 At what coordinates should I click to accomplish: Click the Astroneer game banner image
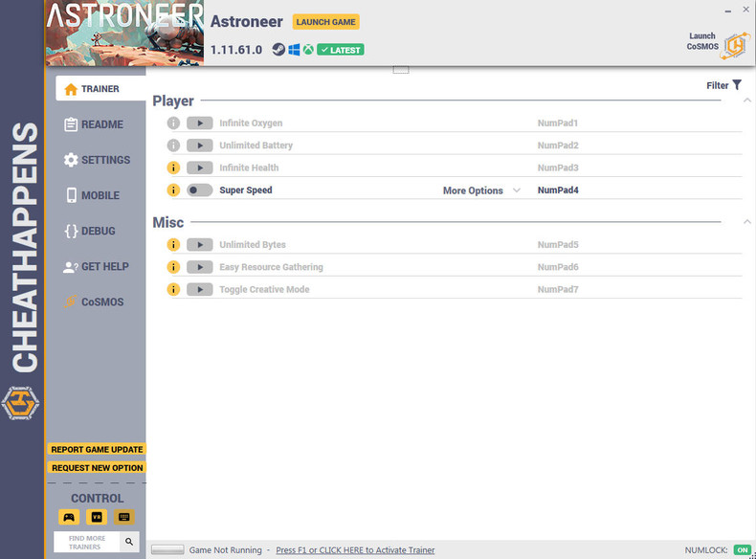[124, 33]
